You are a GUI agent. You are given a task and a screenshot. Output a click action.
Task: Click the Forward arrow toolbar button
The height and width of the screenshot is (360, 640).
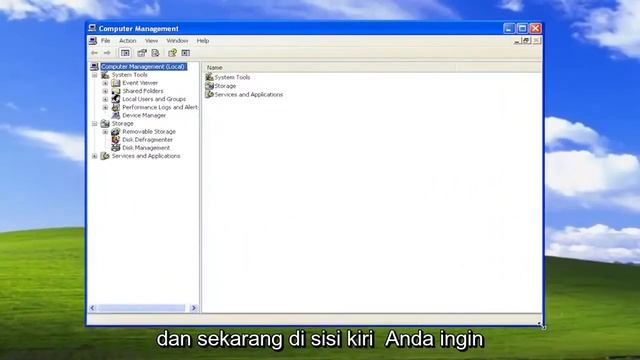(107, 53)
